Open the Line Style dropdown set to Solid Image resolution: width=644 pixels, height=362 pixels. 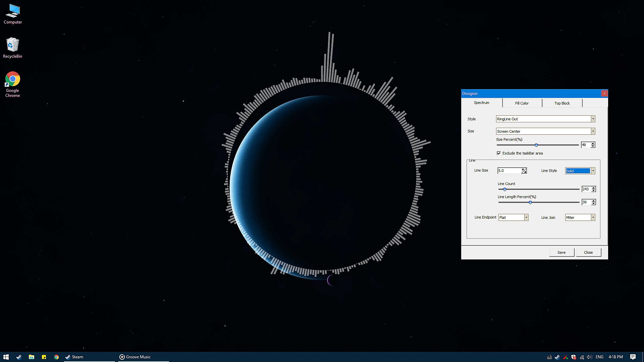(x=593, y=171)
